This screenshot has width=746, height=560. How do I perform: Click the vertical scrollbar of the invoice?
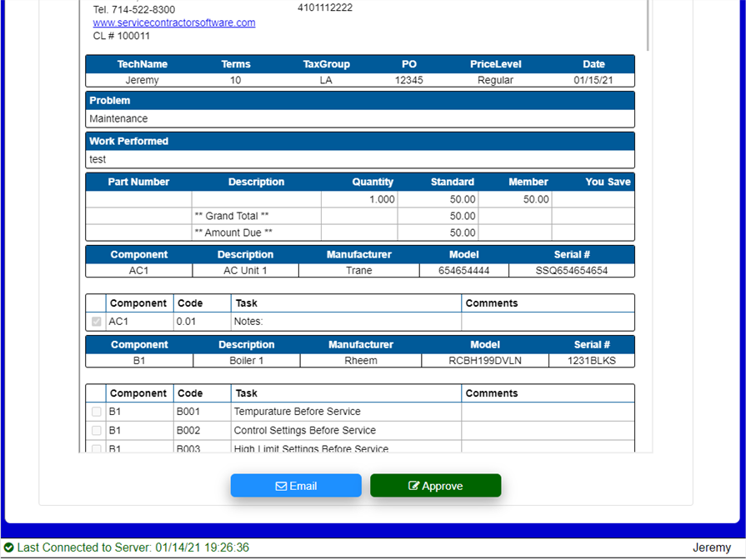click(x=648, y=25)
